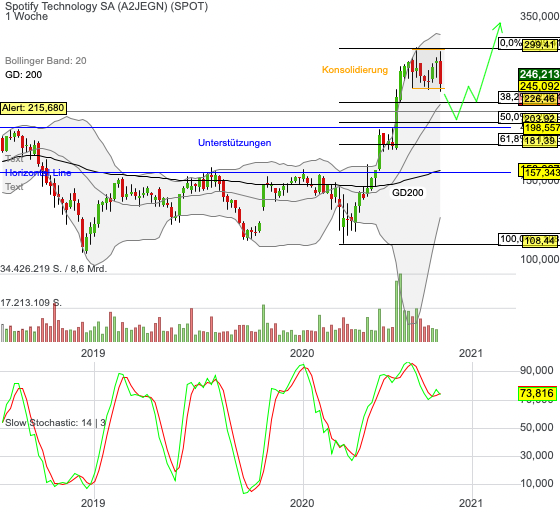The image size is (560, 512).
Task: Click the 'GD: 200' indicator label
Action: [24, 75]
